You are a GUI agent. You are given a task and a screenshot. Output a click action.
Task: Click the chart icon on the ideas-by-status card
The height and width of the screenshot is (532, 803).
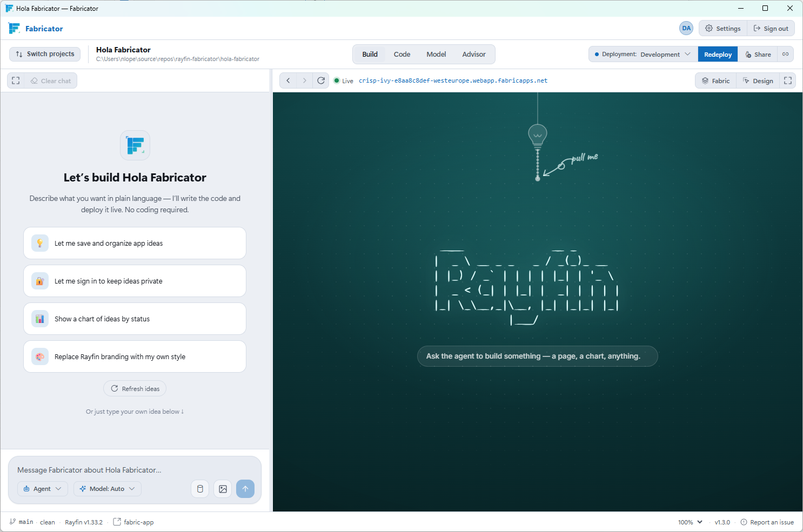(40, 319)
